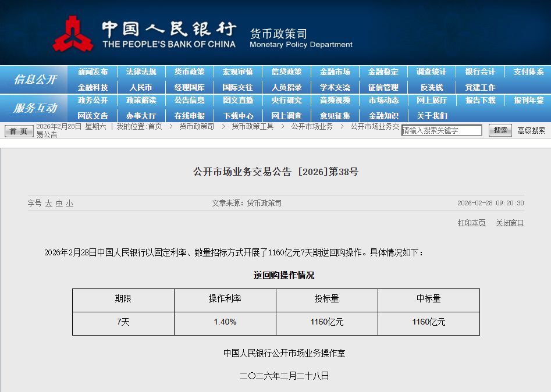Screen dimensions: 551x392
Task: Click the People's Bank of China emblem logo
Action: tap(73, 34)
